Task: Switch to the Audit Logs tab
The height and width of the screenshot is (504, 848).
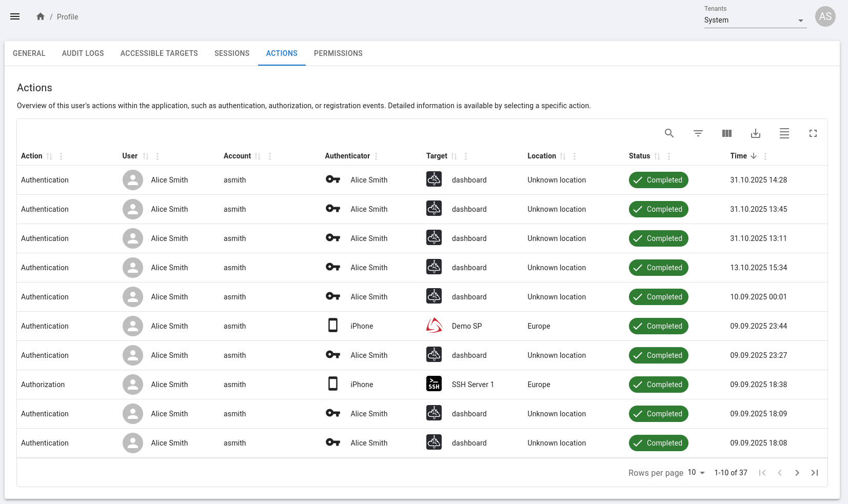Action: (83, 53)
